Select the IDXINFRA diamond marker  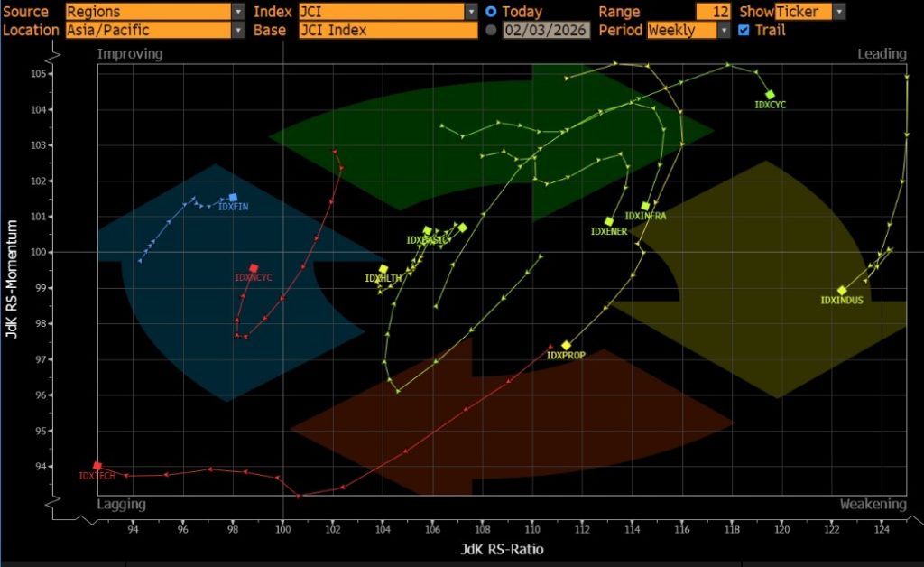tap(645, 207)
